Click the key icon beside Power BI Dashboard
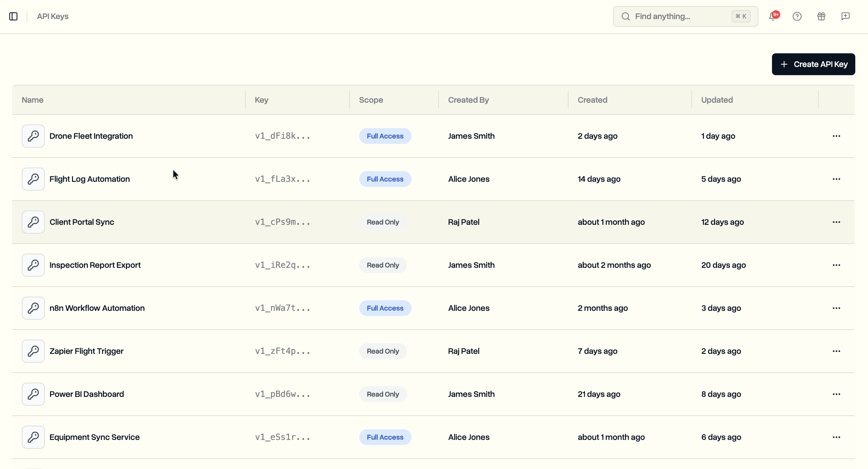 [x=33, y=394]
